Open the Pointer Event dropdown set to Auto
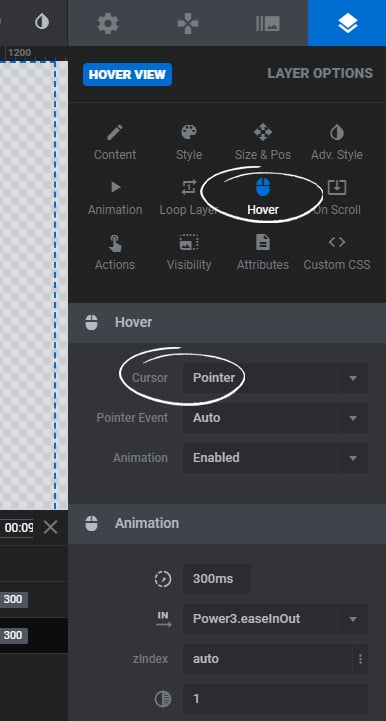The image size is (386, 721). (275, 418)
